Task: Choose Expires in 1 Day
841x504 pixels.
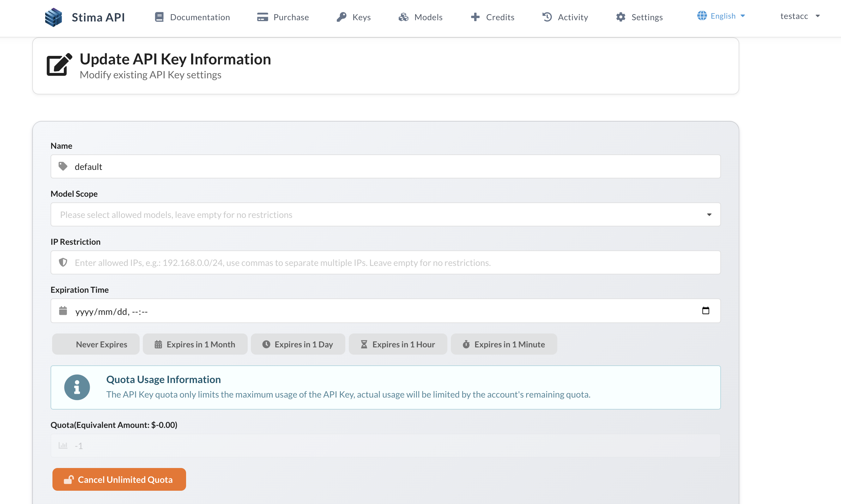Action: pos(298,344)
